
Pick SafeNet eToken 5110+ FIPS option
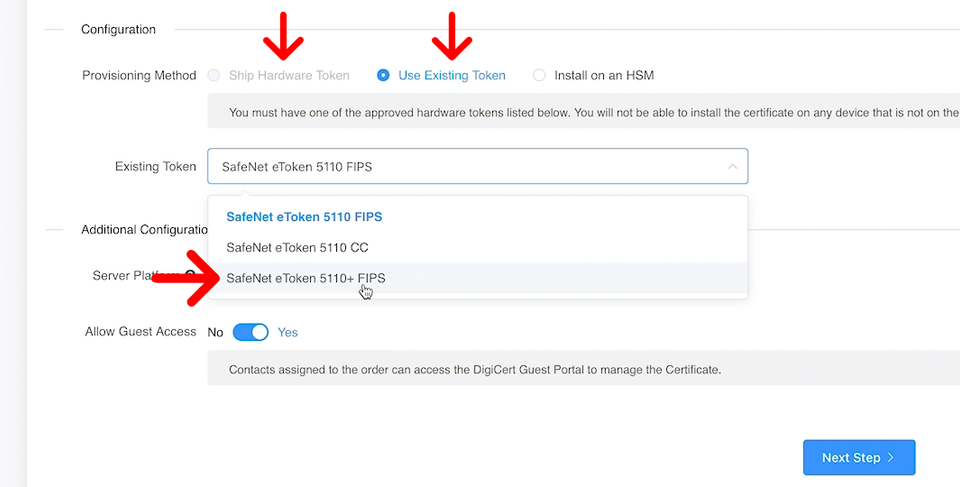[305, 278]
